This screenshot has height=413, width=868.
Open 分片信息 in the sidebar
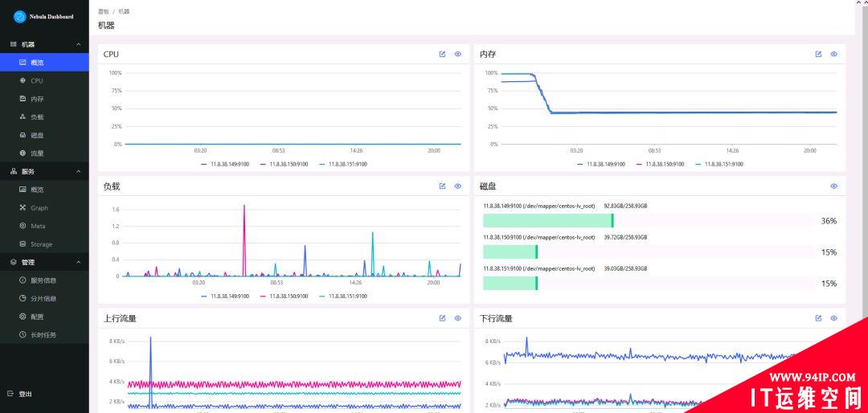pyautogui.click(x=44, y=298)
